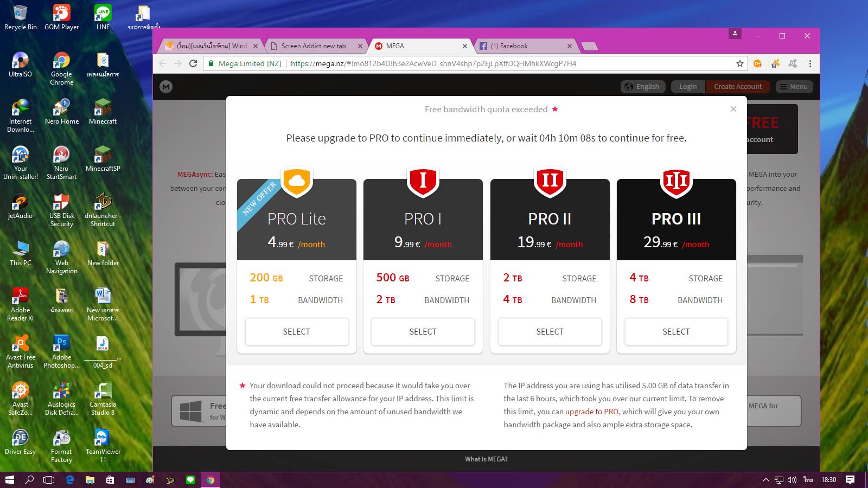Click the 18:30 taskbar clock

pos(829,480)
